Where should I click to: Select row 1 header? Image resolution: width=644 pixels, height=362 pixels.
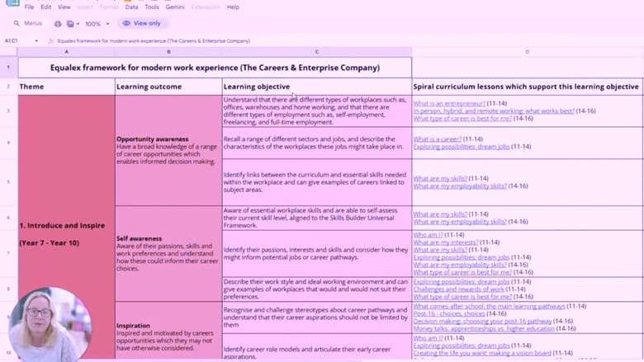pos(8,68)
